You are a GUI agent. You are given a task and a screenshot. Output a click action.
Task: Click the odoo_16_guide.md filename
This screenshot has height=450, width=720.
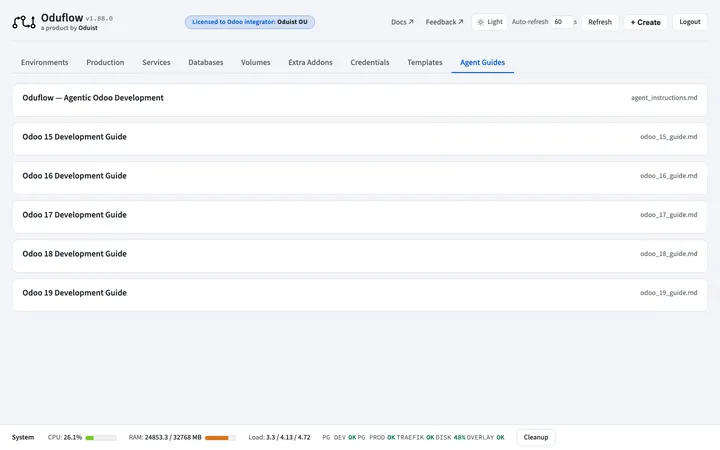point(669,176)
